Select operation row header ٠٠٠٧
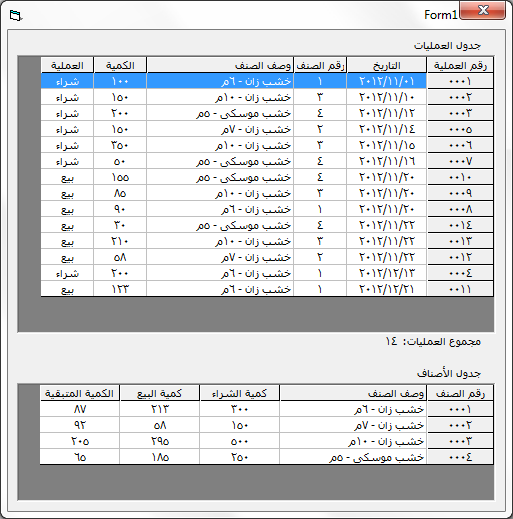The width and height of the screenshot is (513, 519). tap(460, 161)
